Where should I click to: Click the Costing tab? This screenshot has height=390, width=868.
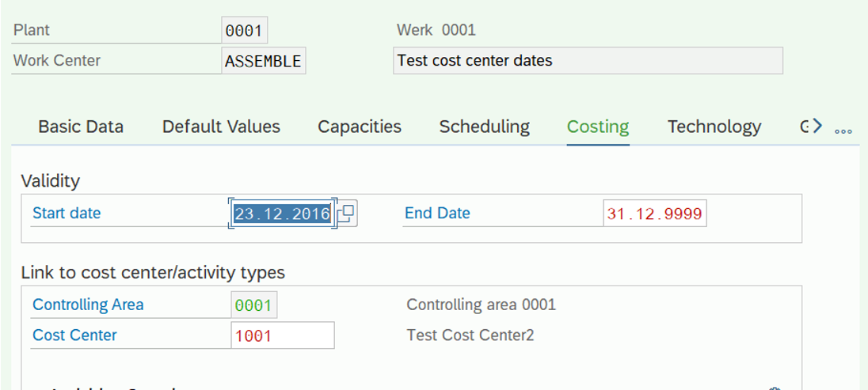click(x=598, y=127)
